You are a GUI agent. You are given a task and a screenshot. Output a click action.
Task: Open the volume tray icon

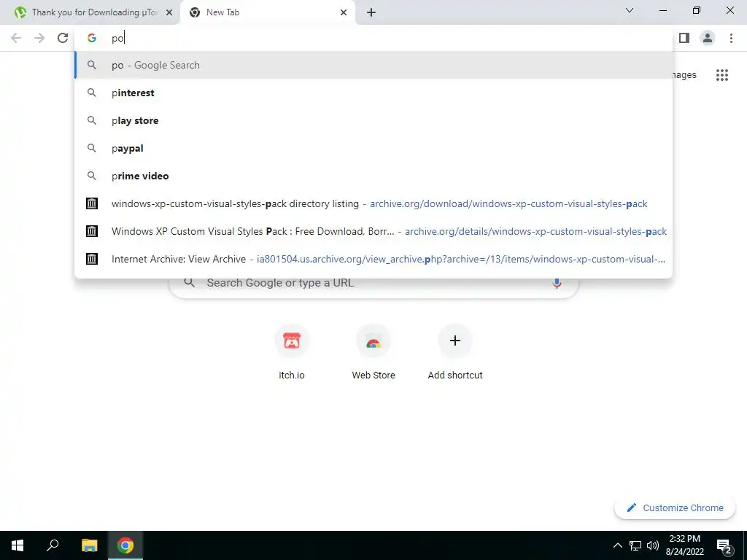pos(653,545)
